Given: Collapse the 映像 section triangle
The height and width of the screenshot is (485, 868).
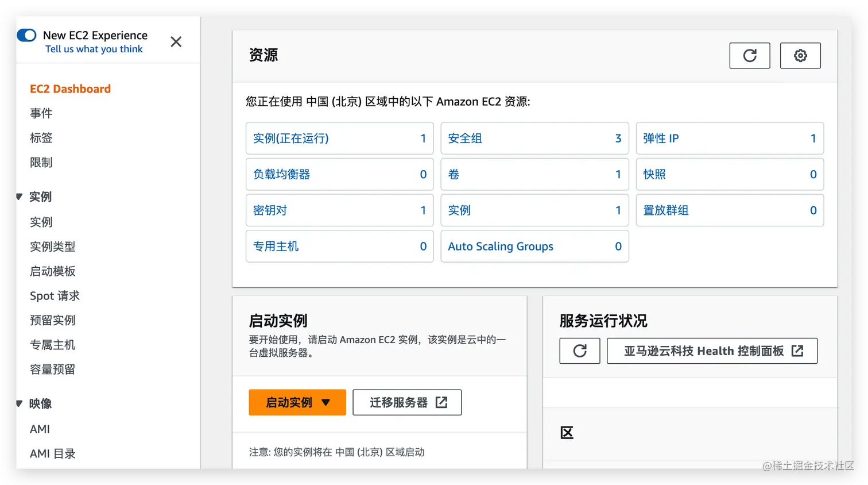Looking at the screenshot, I should 20,403.
